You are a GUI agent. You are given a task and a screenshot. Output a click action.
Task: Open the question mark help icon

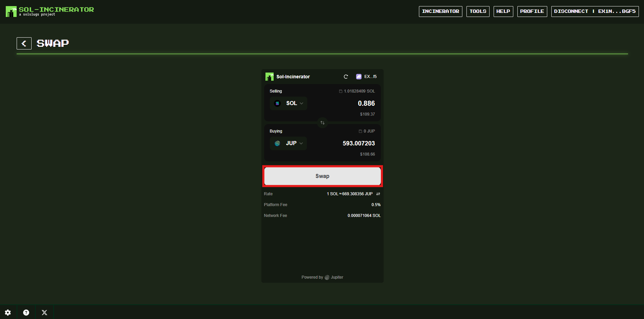[26, 313]
